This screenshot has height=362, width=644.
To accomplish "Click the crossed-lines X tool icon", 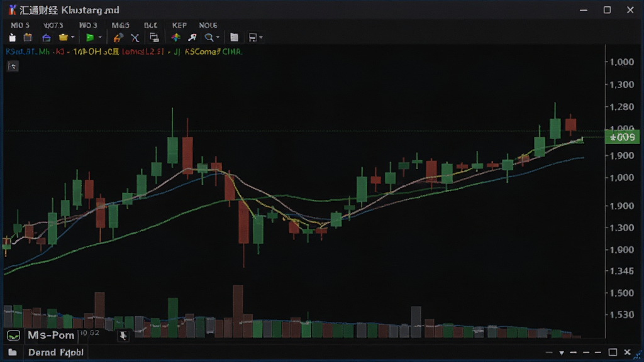I will pyautogui.click(x=135, y=38).
